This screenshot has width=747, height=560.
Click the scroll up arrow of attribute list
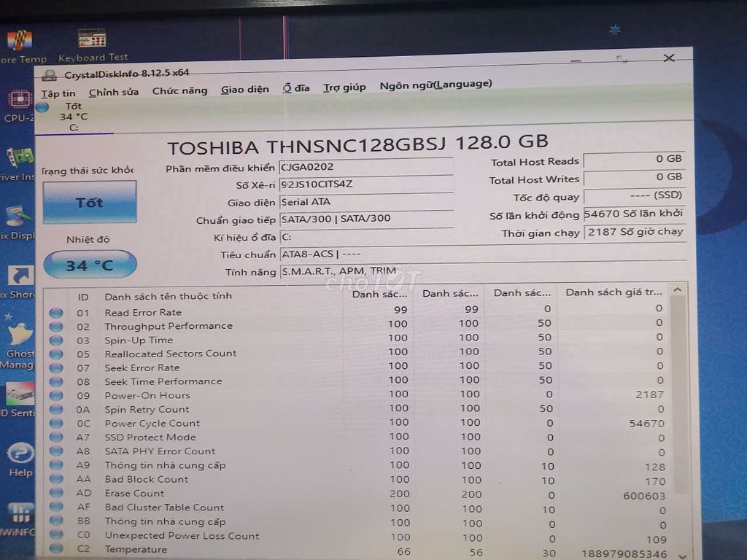click(678, 289)
